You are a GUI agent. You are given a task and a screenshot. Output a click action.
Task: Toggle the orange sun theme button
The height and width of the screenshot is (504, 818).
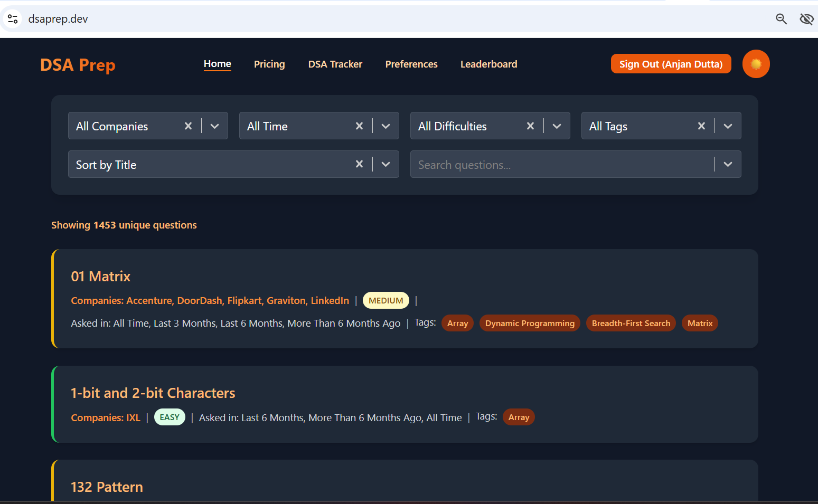[756, 64]
